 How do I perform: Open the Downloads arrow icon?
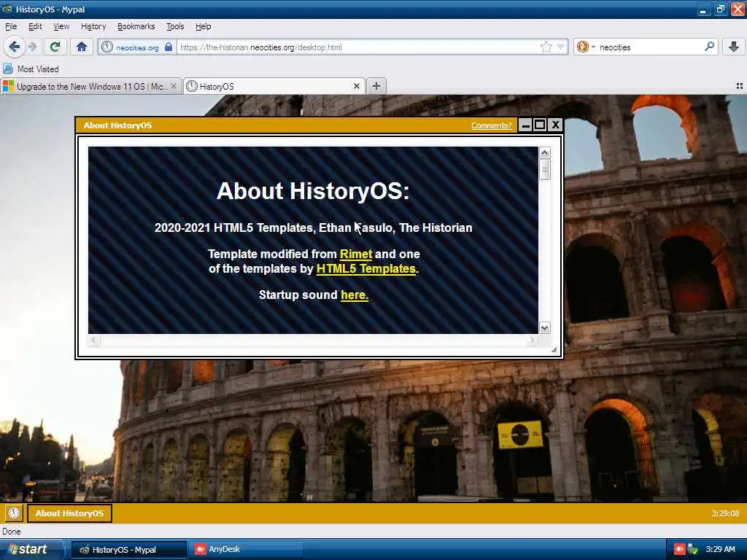click(x=734, y=47)
